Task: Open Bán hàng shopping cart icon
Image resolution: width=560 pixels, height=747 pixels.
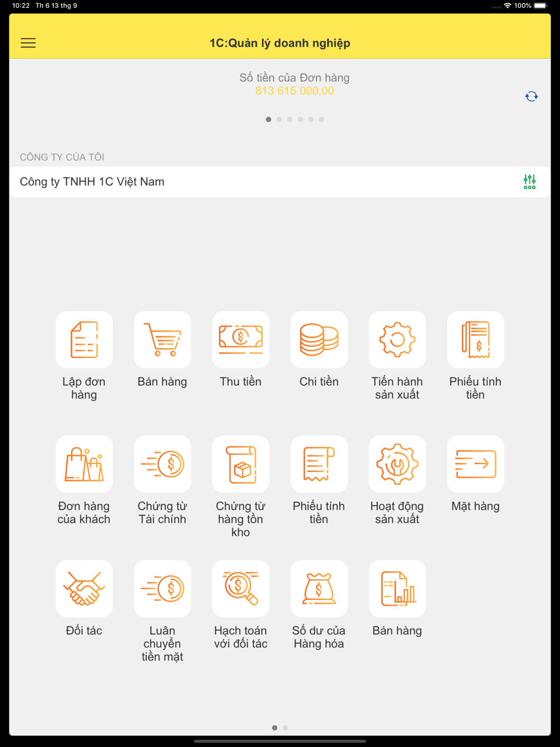Action: (x=162, y=339)
